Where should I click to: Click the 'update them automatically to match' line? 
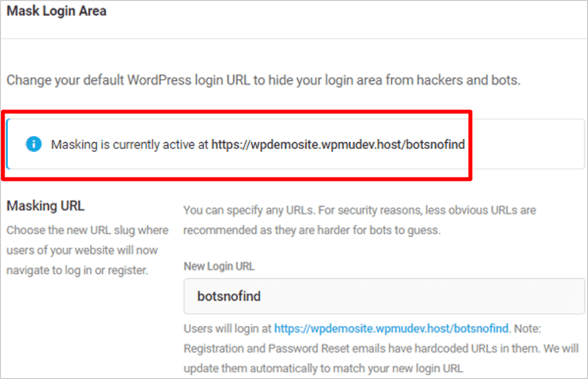pos(323,368)
